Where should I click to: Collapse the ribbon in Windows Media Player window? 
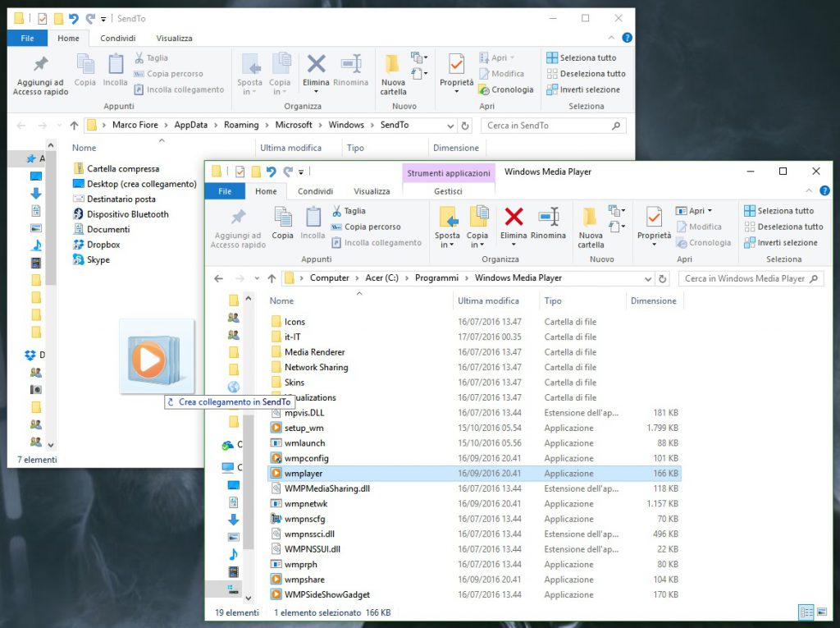[x=809, y=191]
